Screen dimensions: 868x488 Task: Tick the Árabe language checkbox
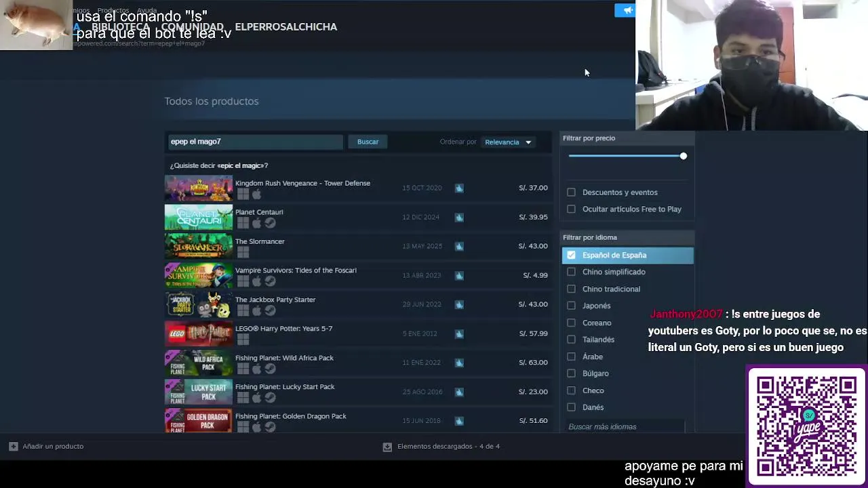tap(571, 357)
